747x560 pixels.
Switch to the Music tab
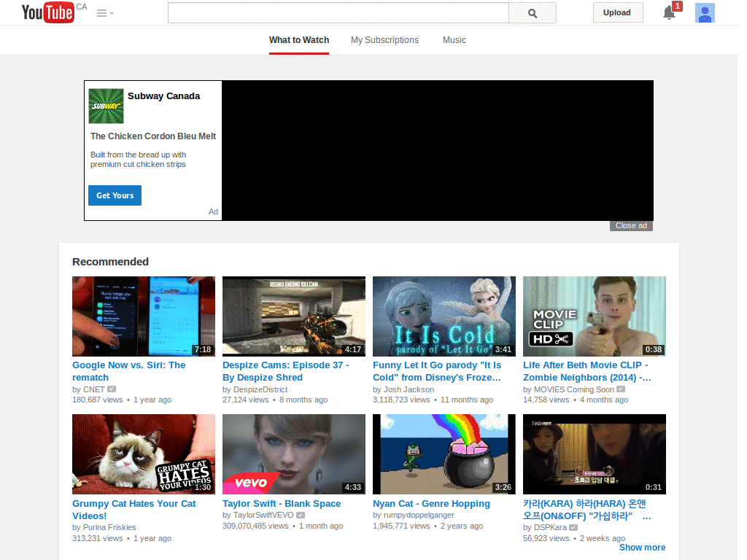(x=454, y=40)
